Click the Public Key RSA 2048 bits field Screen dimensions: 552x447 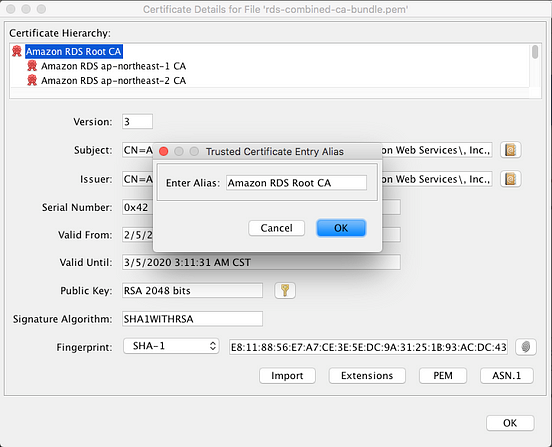point(192,290)
